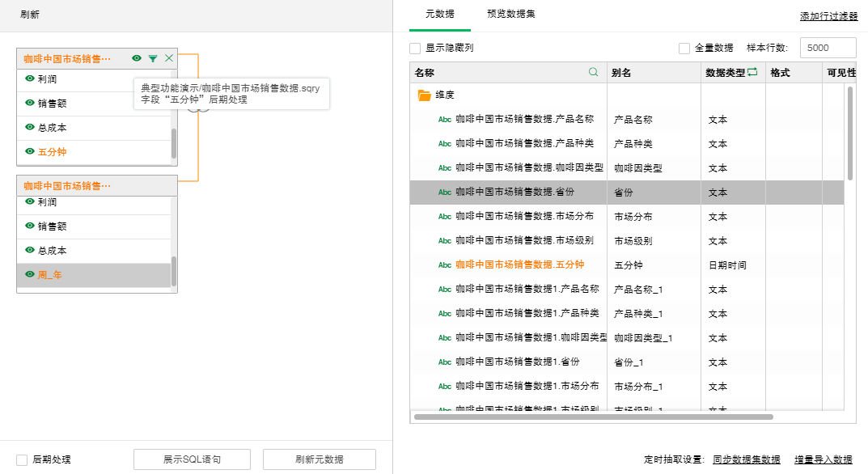Image resolution: width=868 pixels, height=474 pixels.
Task: Switch to the 预览数据集 tab
Action: (x=510, y=14)
